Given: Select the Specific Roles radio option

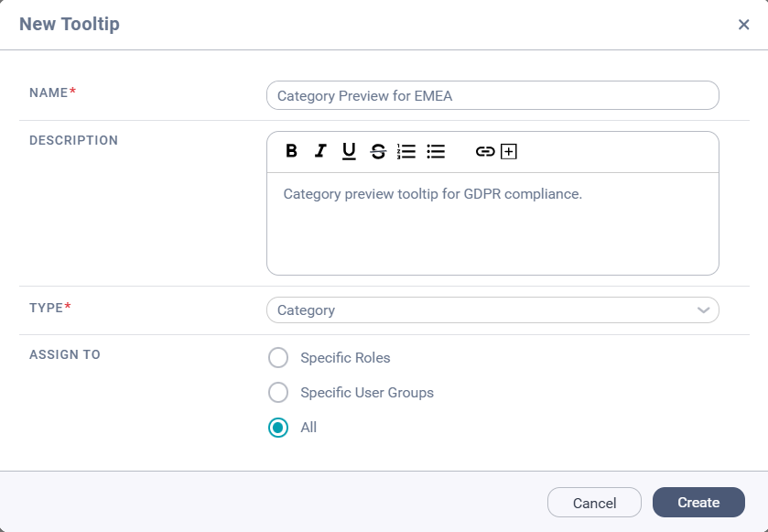Looking at the screenshot, I should click(278, 358).
